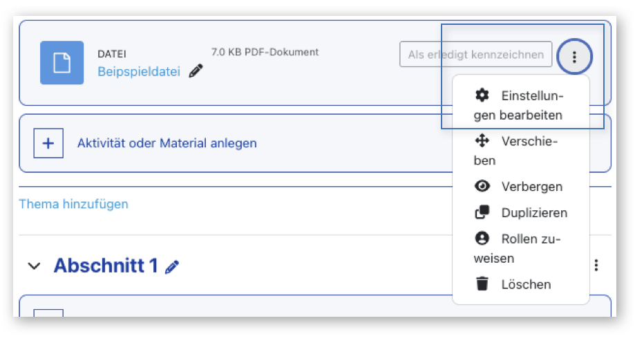
Task: Edit section name via pencil beside Abschnitt 1
Action: 172,266
